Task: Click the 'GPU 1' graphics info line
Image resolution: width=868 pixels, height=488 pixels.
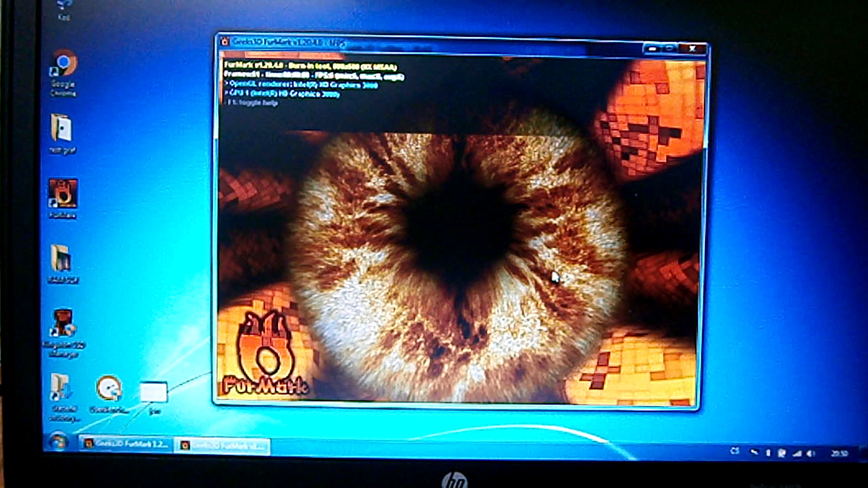Action: coord(282,94)
